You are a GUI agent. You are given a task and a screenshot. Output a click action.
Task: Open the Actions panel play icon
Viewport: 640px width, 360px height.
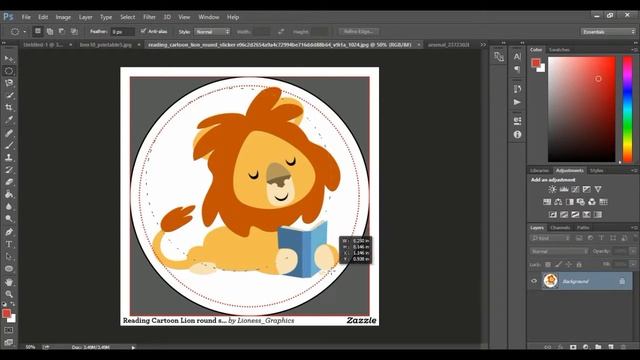[x=517, y=102]
